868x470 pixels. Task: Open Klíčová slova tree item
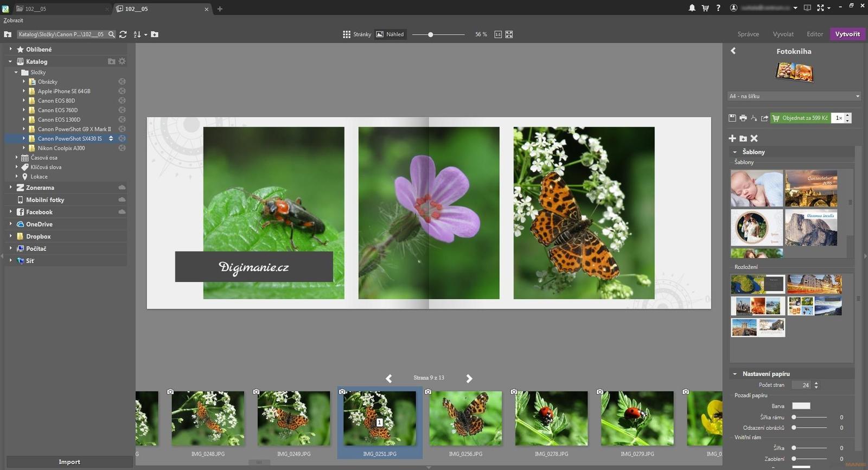(46, 167)
